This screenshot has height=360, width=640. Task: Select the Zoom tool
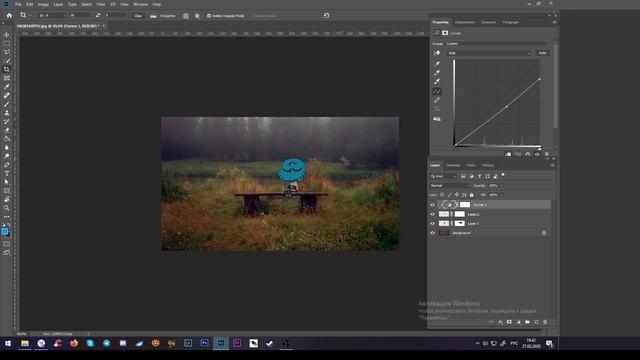(x=7, y=208)
